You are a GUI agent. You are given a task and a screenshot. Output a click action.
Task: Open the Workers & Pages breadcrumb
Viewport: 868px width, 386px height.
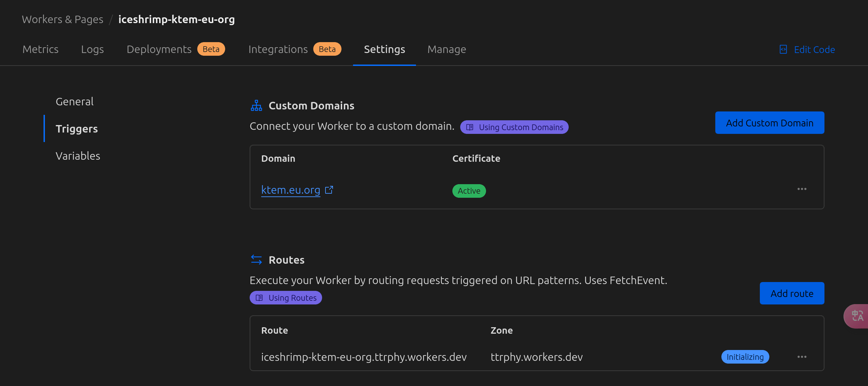click(x=63, y=19)
